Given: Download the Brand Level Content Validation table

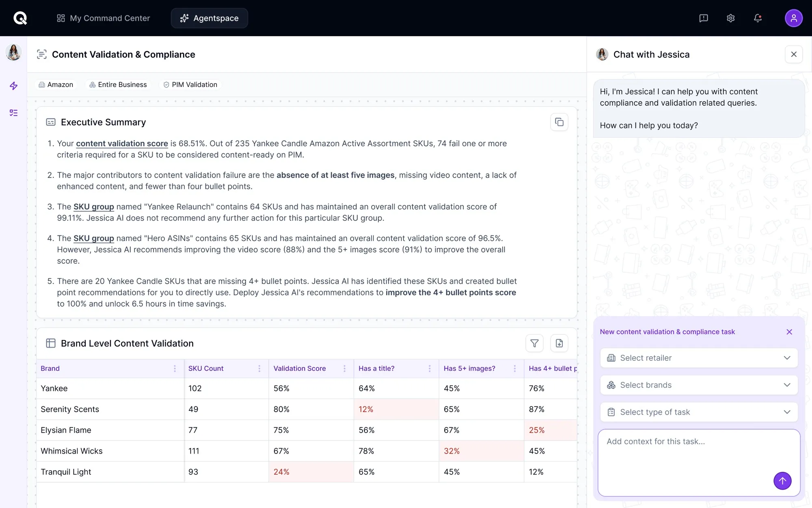Looking at the screenshot, I should [559, 343].
